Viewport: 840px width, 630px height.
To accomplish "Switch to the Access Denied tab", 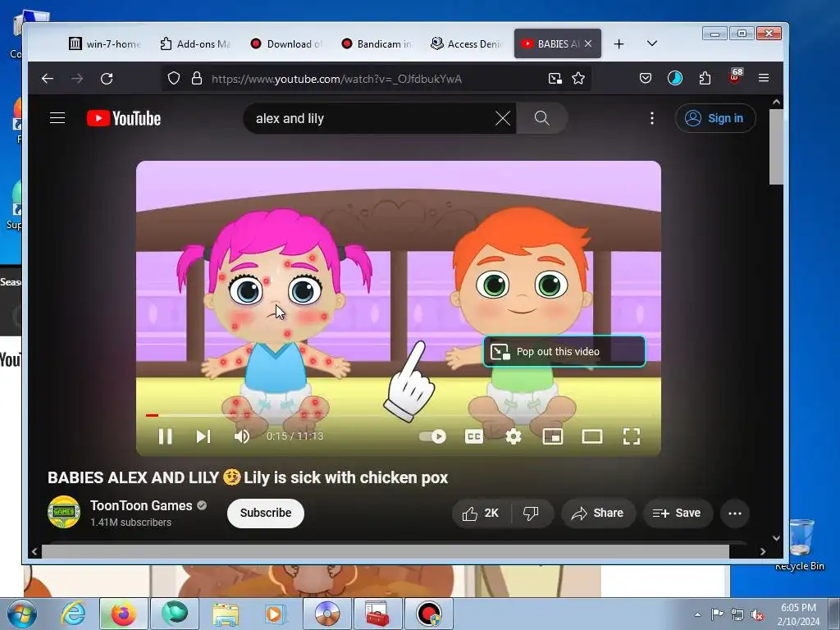I will click(x=467, y=43).
